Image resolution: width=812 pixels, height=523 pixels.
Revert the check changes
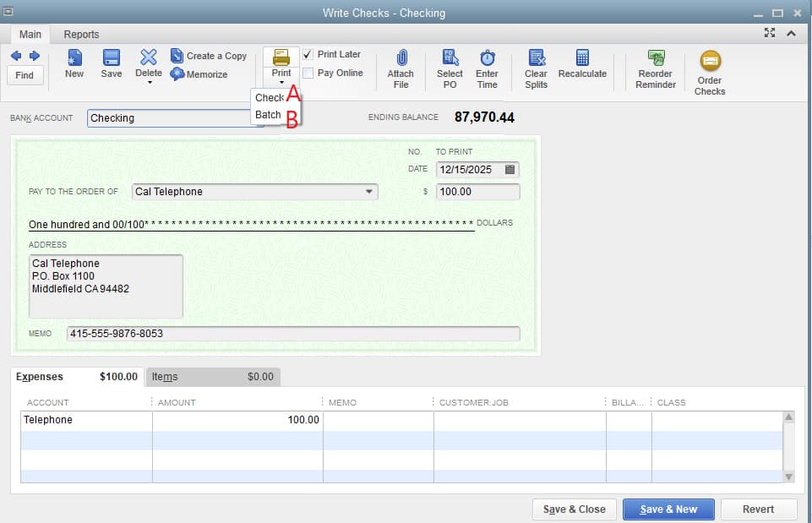[x=758, y=509]
